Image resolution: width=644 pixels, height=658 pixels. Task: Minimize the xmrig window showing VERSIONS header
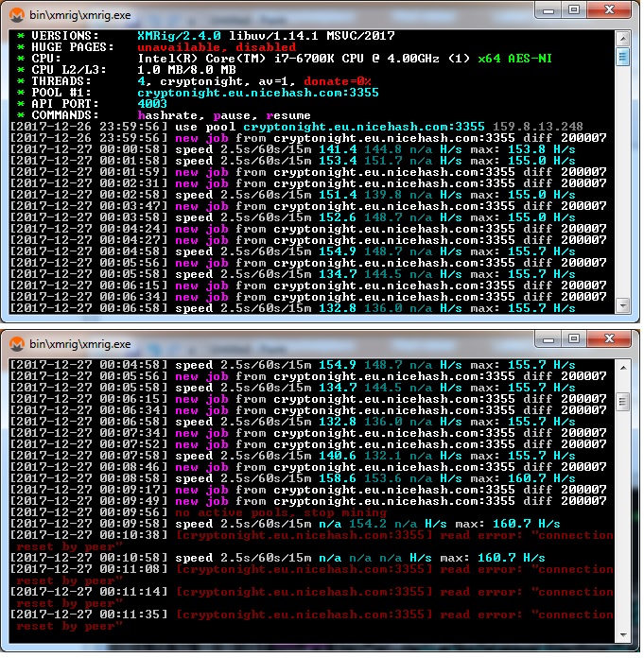click(x=548, y=10)
